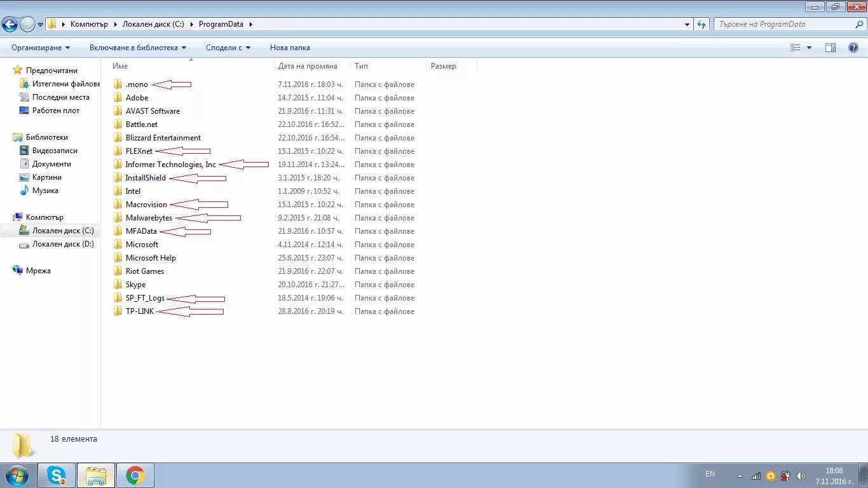This screenshot has height=488, width=868.
Task: Click the ProgramData breadcrumb segment
Action: click(x=222, y=24)
